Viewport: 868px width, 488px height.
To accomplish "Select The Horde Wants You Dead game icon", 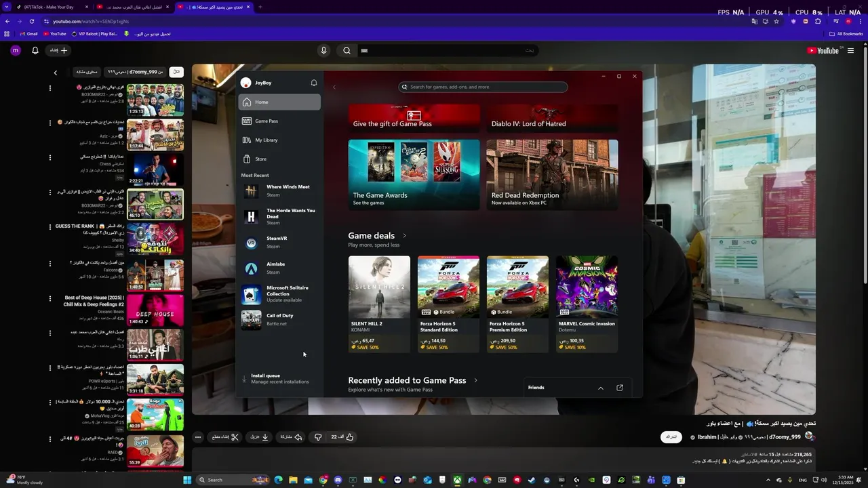I will coord(251,217).
